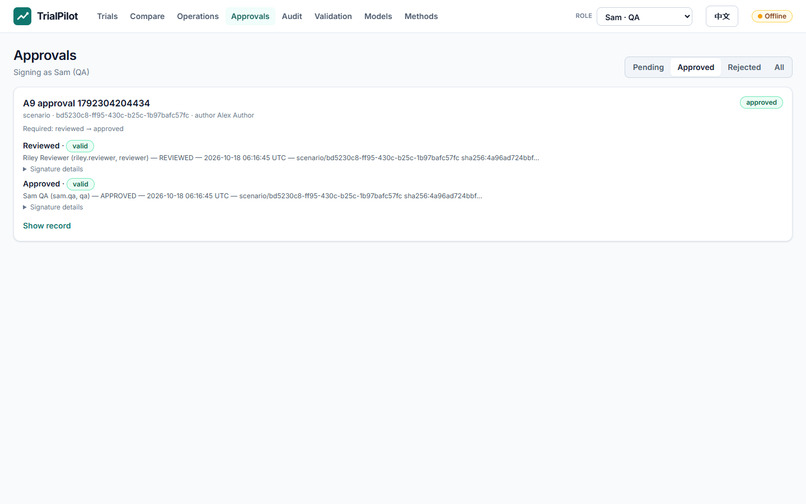The height and width of the screenshot is (504, 806).
Task: Open the Operations menu item
Action: [197, 16]
